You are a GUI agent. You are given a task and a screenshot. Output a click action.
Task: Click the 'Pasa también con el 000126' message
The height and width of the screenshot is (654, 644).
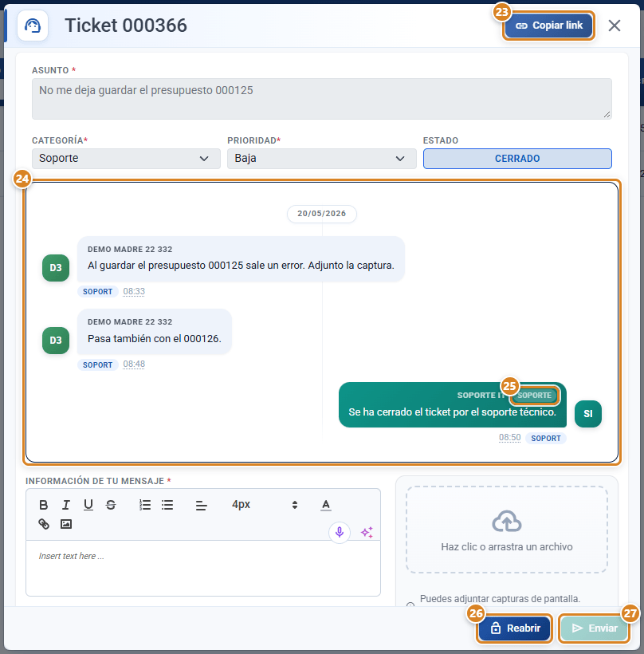[155, 332]
